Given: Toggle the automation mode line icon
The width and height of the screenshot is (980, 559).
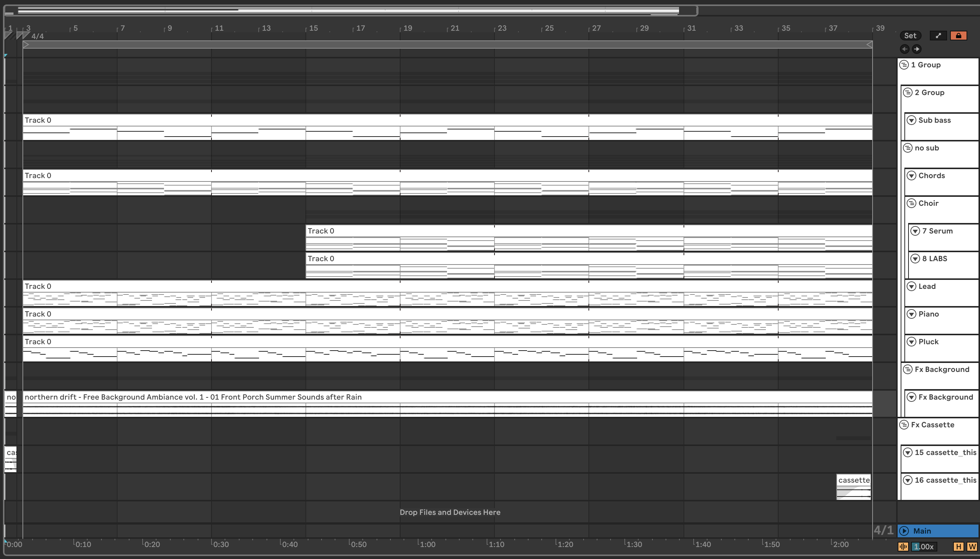Looking at the screenshot, I should (938, 36).
